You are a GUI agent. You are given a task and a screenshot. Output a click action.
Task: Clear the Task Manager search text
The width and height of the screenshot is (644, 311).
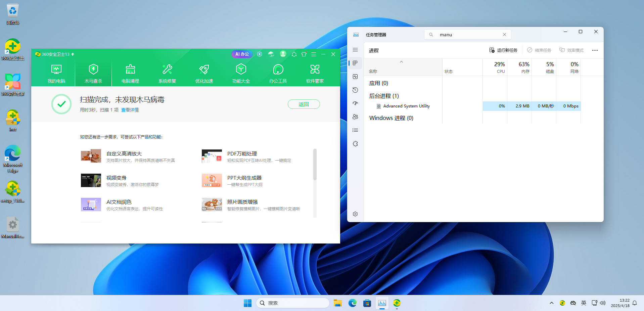coord(504,35)
